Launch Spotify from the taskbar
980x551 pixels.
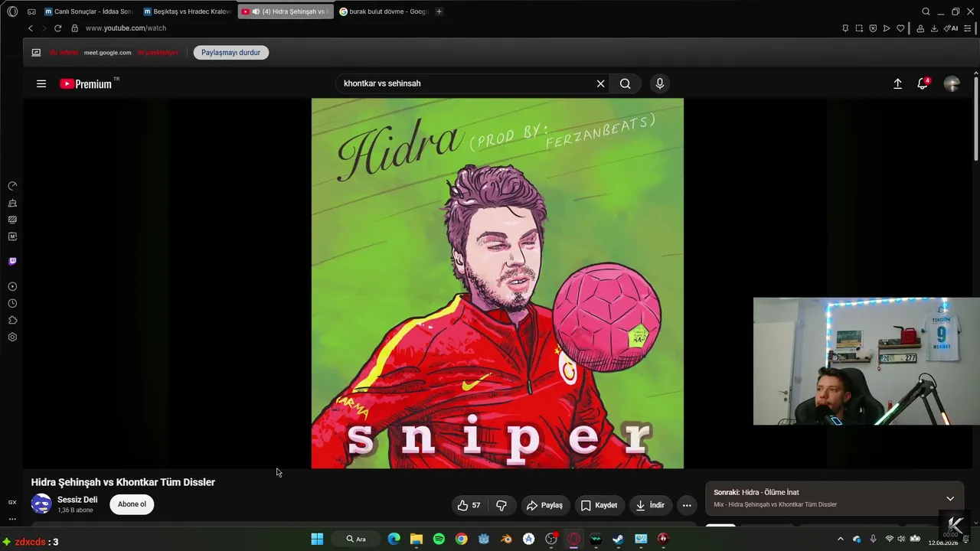[439, 539]
